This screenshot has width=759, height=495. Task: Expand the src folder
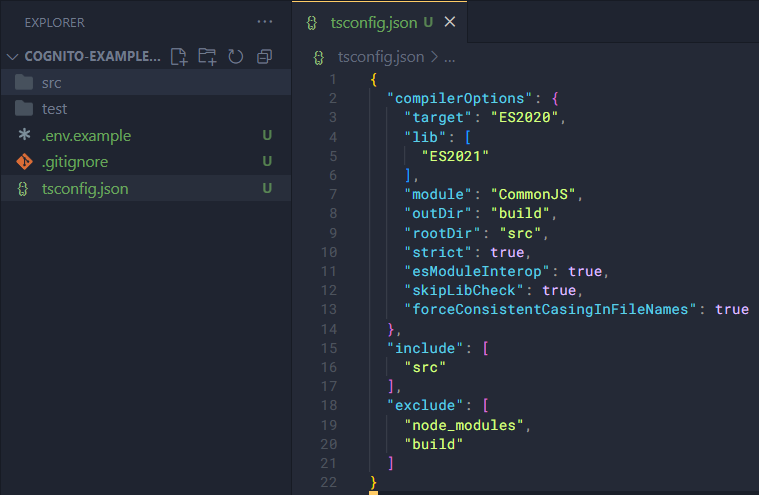(x=52, y=83)
